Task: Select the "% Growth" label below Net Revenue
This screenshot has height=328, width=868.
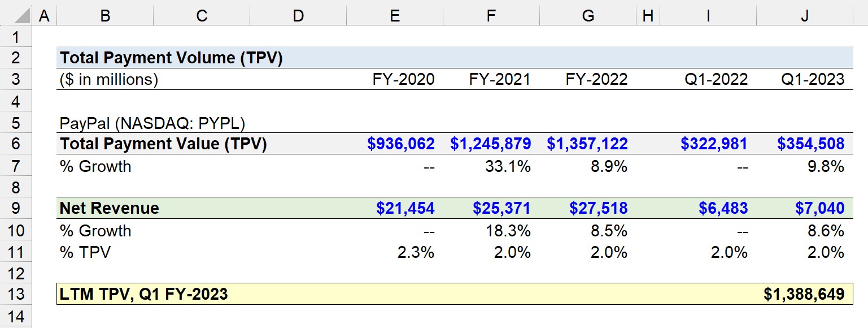Action: click(95, 230)
